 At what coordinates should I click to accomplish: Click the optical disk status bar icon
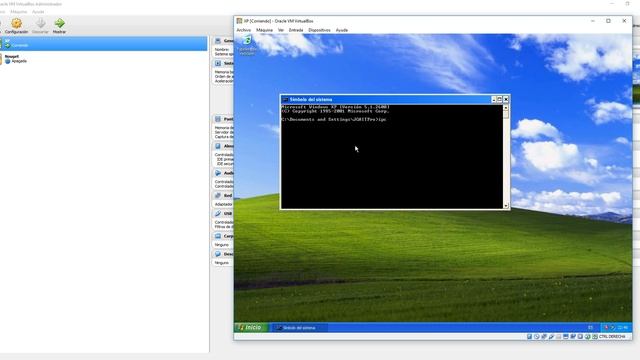537,337
